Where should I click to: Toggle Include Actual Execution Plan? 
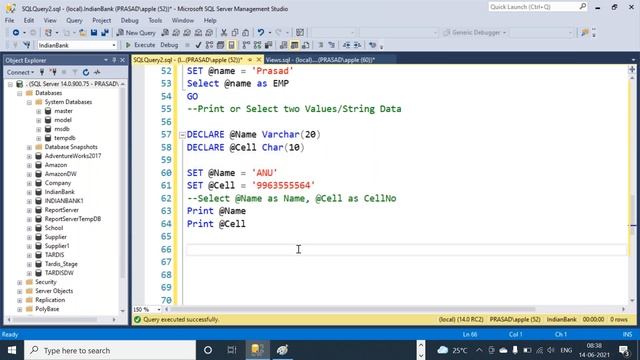(x=246, y=45)
